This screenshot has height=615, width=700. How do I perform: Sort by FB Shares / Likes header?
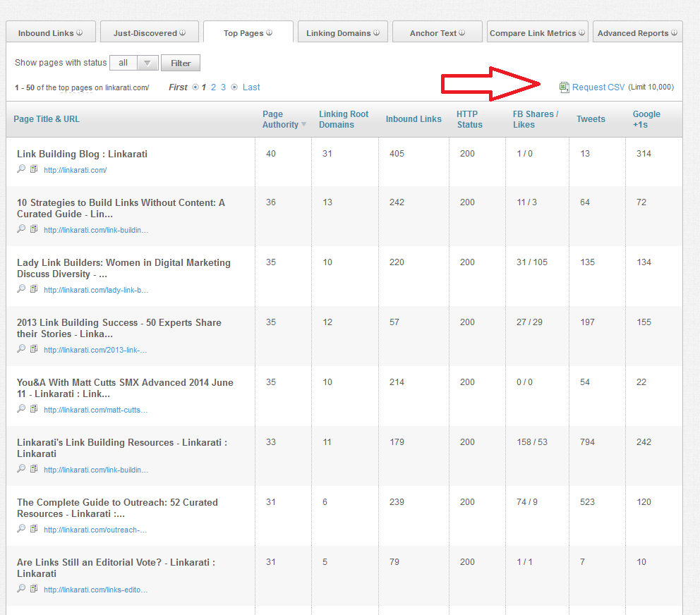point(536,119)
